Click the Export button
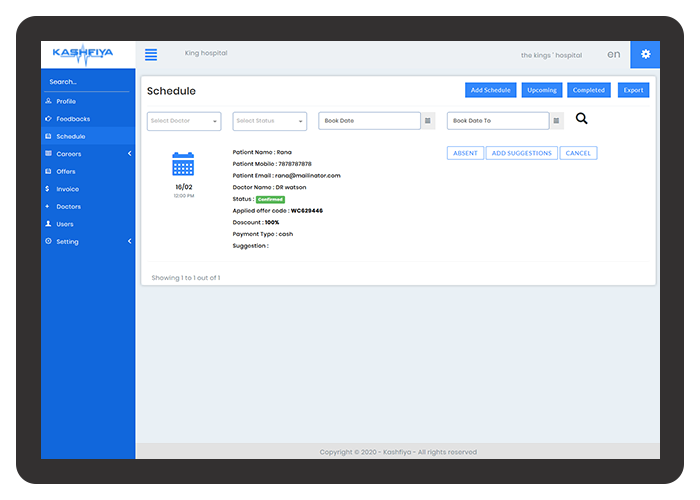The width and height of the screenshot is (700, 500). pyautogui.click(x=633, y=90)
